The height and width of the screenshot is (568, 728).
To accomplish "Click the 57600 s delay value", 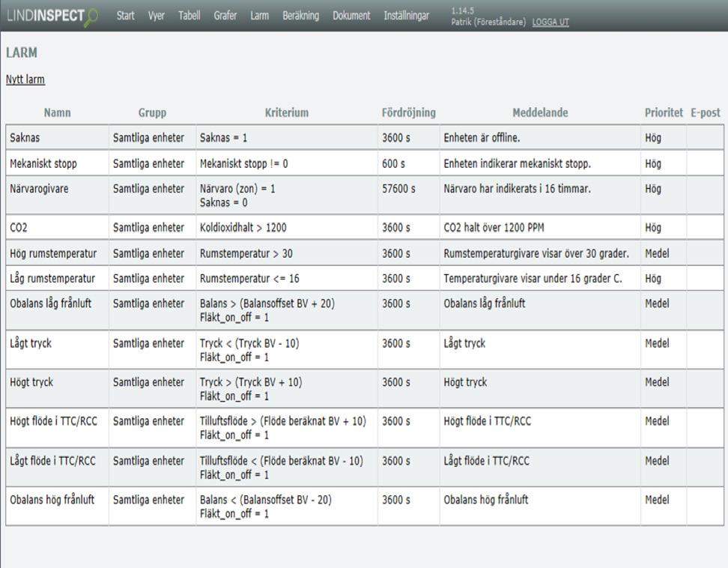I will [x=398, y=189].
